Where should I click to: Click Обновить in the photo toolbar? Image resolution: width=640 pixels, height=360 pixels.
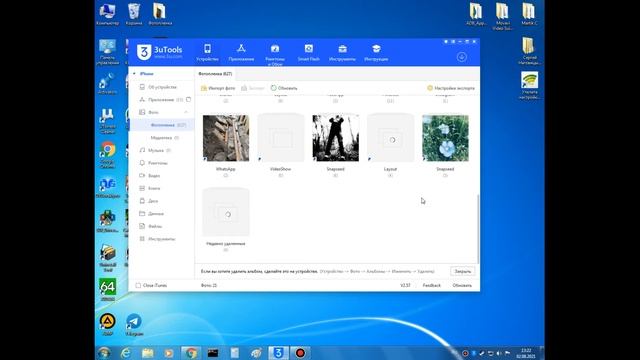(x=284, y=88)
